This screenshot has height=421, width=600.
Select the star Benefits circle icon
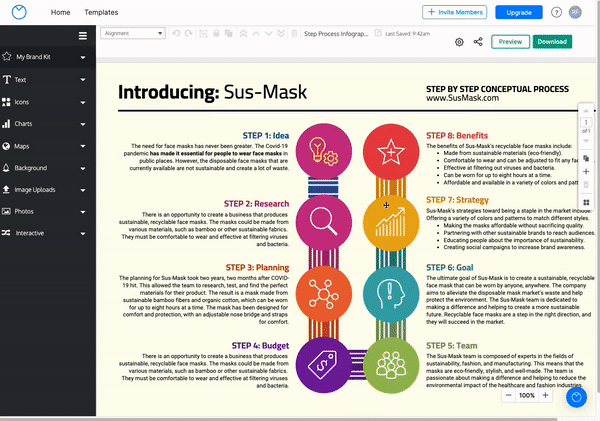tap(391, 152)
